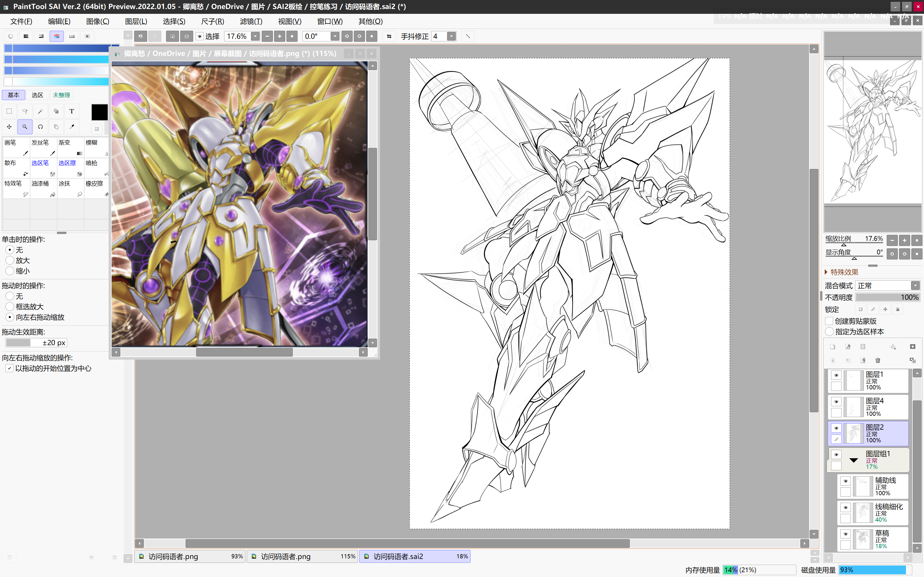Click the 不透明度 opacity slider
Screen dimensions: 924x577
pyautogui.click(x=887, y=297)
